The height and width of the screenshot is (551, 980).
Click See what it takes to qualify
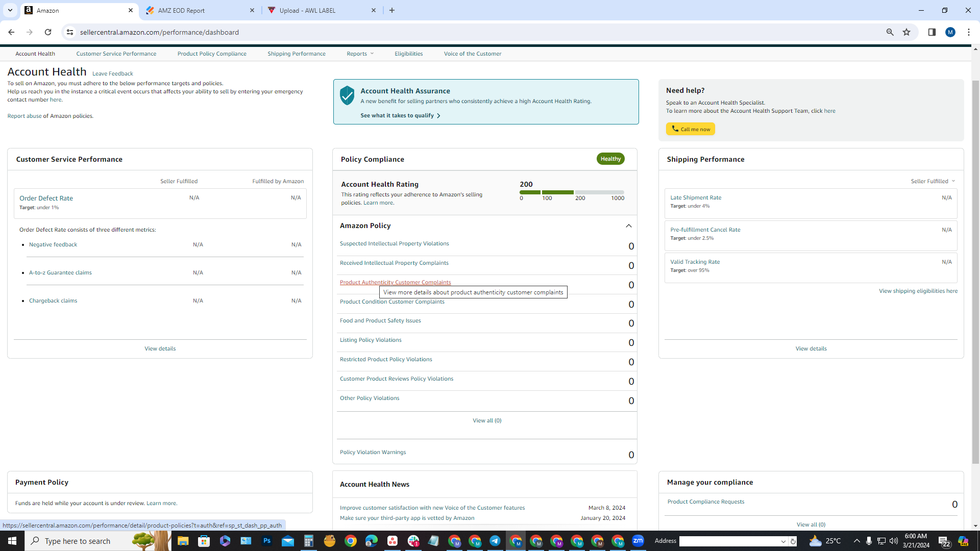tap(400, 115)
